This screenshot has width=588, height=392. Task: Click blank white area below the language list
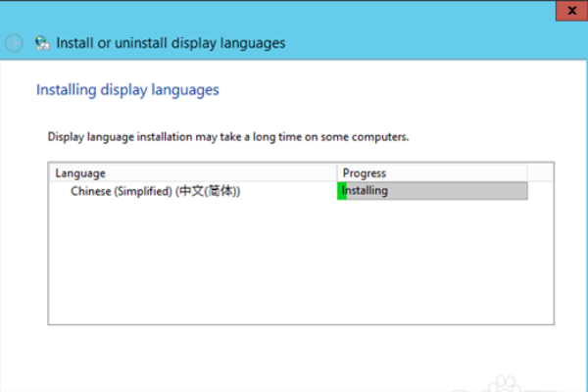tap(294, 353)
